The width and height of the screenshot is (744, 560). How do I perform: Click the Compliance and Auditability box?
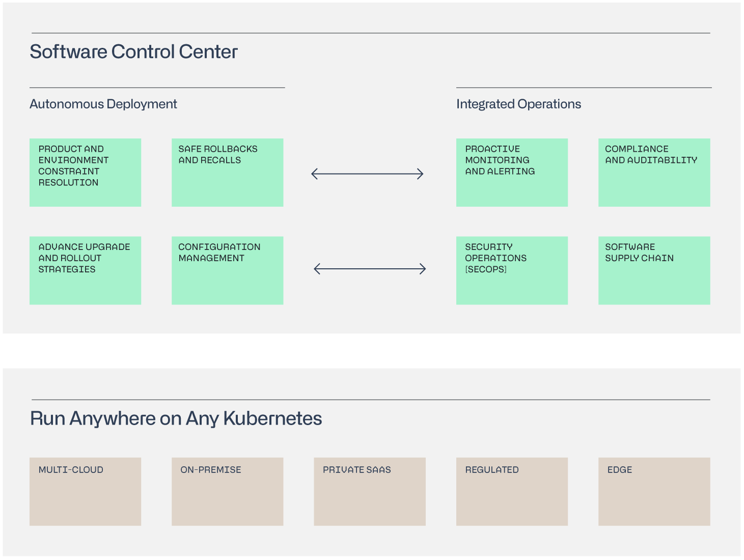pos(654,173)
